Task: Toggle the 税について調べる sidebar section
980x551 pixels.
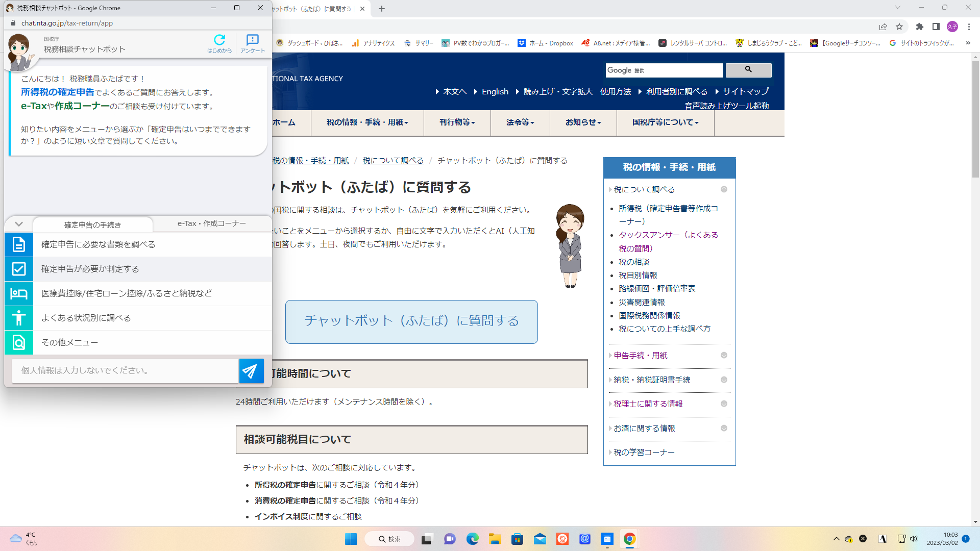Action: click(x=724, y=189)
